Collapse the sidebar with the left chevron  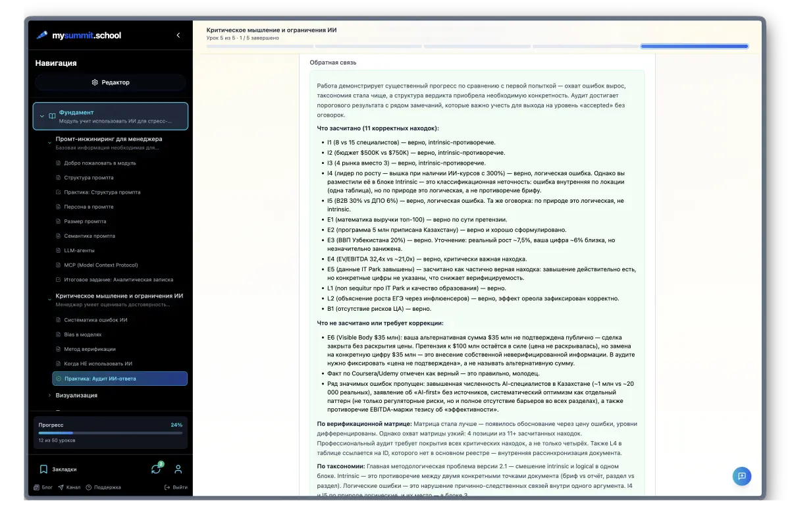click(178, 36)
